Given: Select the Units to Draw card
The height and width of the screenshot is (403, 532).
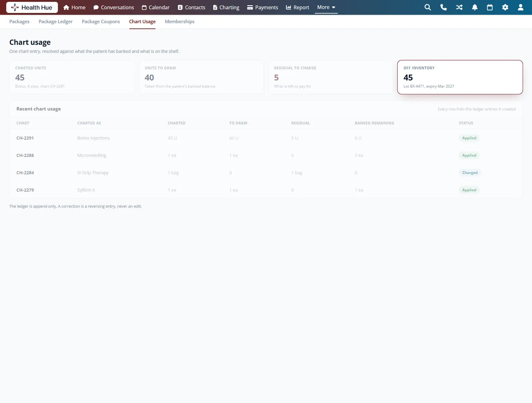Looking at the screenshot, I should (x=201, y=77).
